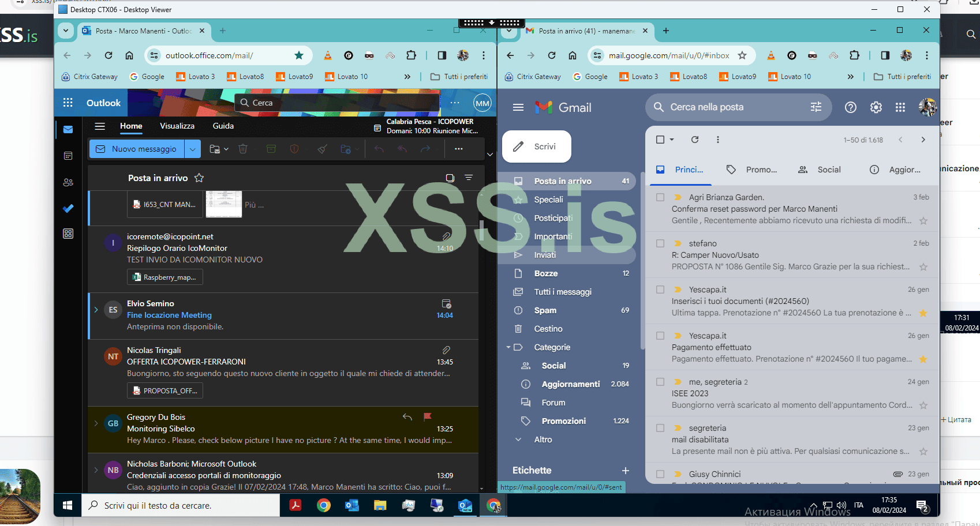Open Outlook toolbar more options ellipsis

[459, 149]
